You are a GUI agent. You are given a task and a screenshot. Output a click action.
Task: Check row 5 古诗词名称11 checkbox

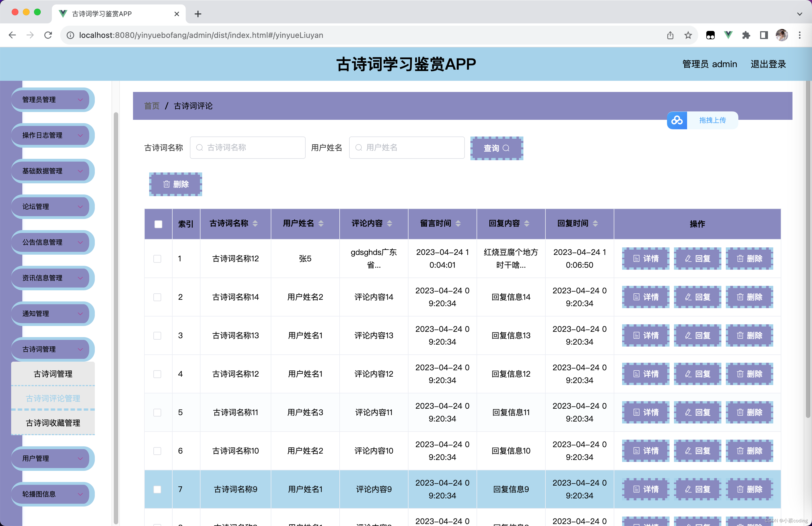[x=157, y=413]
